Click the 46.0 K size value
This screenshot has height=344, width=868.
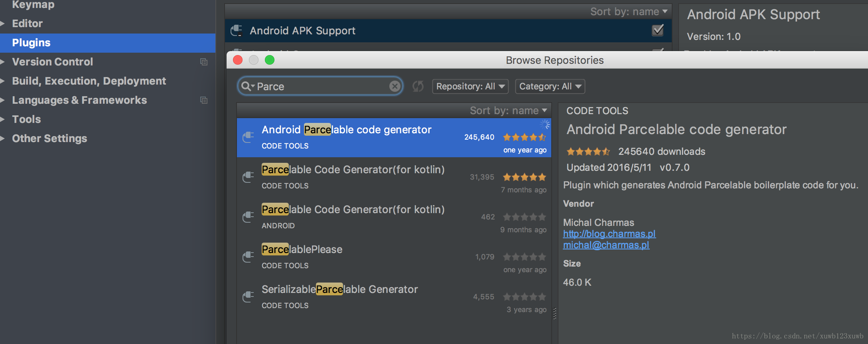point(577,283)
